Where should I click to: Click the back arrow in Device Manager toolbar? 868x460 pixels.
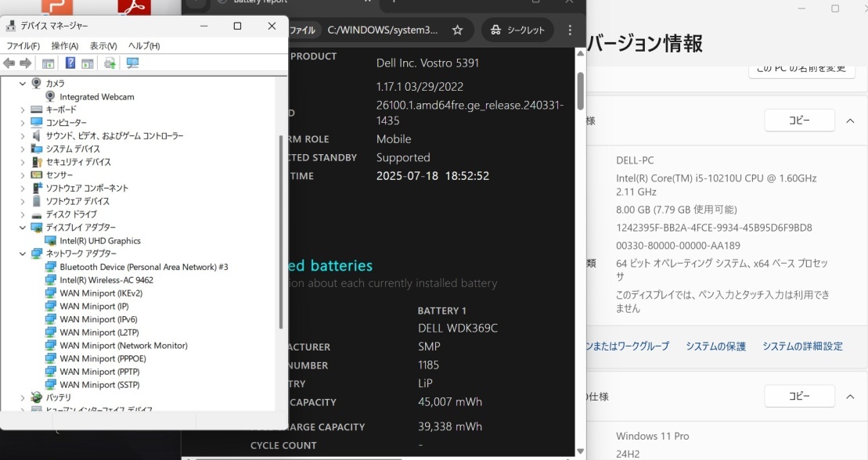(x=9, y=63)
